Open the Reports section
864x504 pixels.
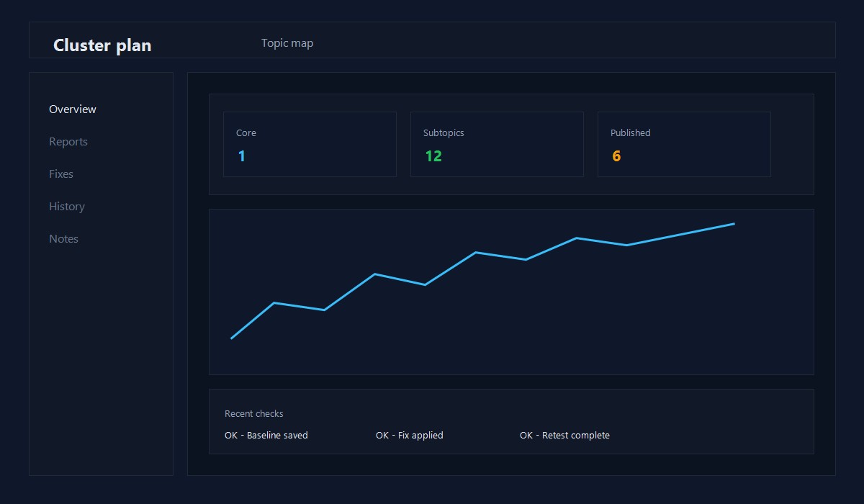pyautogui.click(x=68, y=141)
